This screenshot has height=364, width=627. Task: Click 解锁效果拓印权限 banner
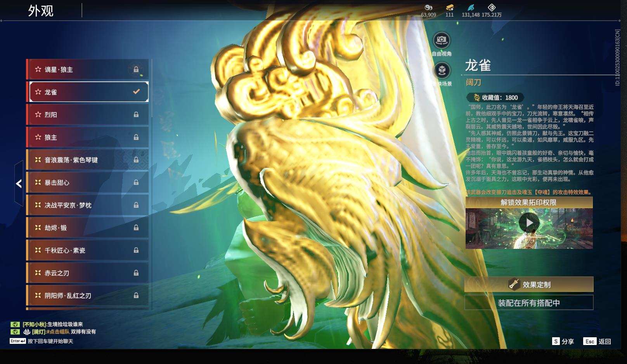coord(529,202)
